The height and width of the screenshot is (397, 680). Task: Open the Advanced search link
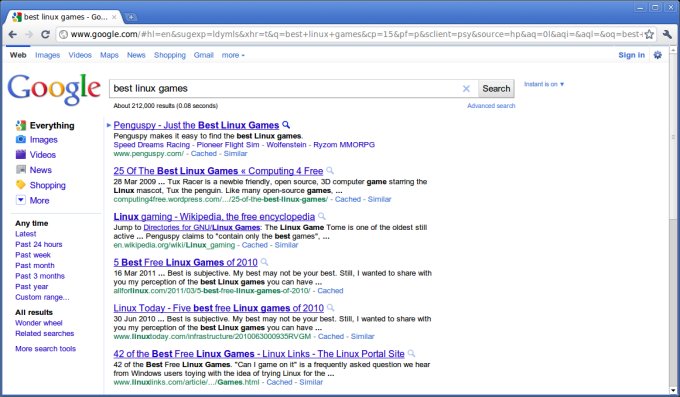tap(491, 106)
